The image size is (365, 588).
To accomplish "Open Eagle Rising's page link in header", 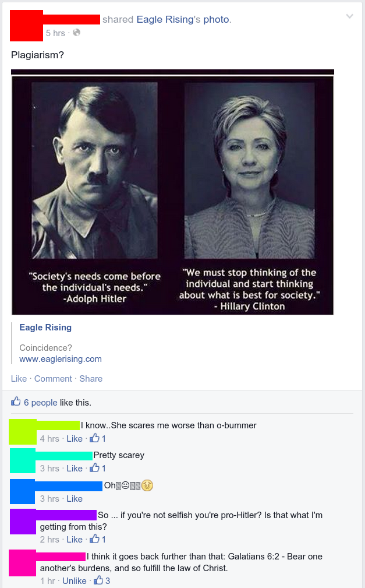I will point(165,19).
